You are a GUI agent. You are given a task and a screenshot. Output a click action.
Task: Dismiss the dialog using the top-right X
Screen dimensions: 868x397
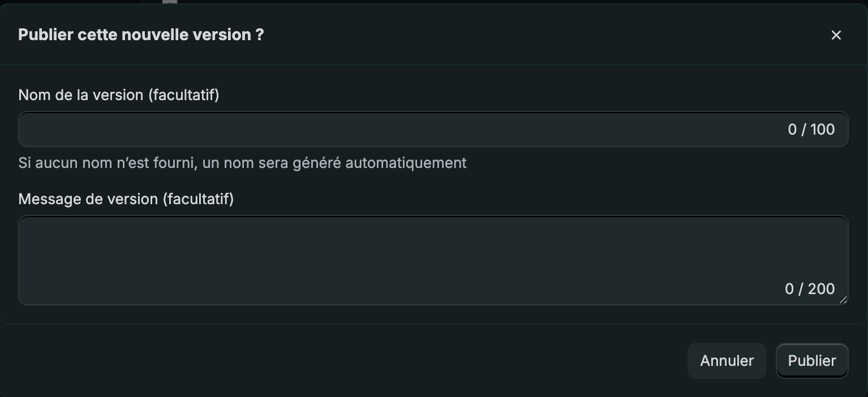[x=836, y=35]
